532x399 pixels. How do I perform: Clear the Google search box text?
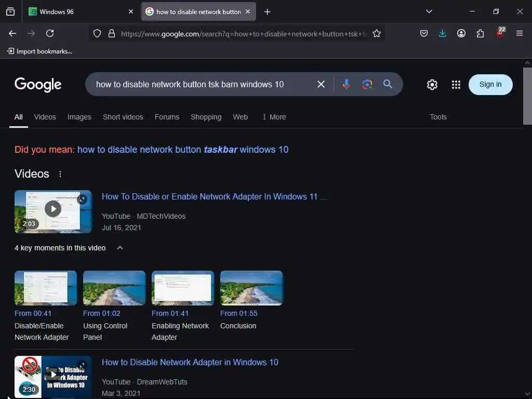point(321,84)
